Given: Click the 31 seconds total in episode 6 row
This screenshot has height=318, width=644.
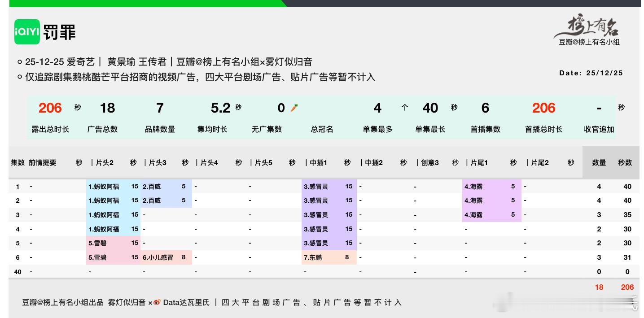Looking at the screenshot, I should pos(627,257).
